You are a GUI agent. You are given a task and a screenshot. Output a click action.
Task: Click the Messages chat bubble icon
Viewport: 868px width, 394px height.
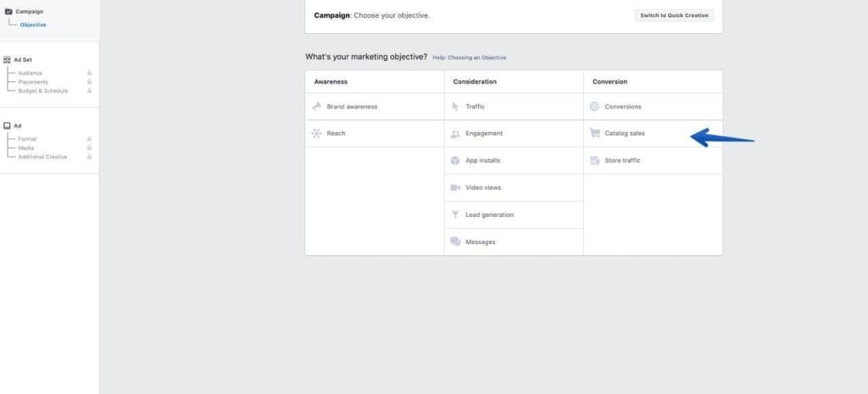click(x=455, y=242)
